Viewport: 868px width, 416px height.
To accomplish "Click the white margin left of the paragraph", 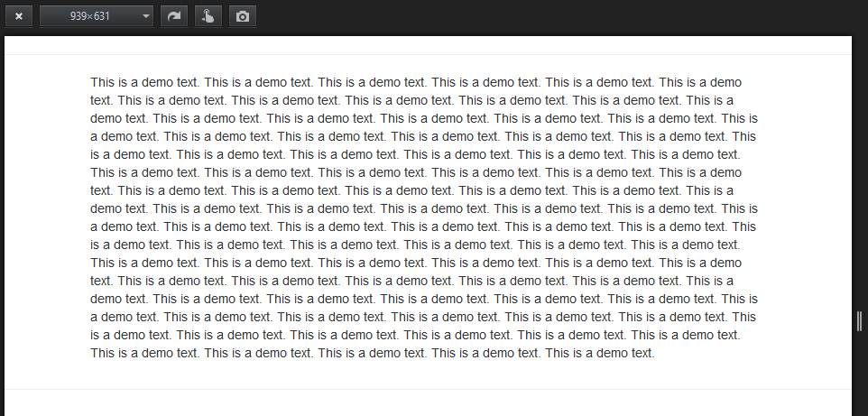I will tap(47, 217).
